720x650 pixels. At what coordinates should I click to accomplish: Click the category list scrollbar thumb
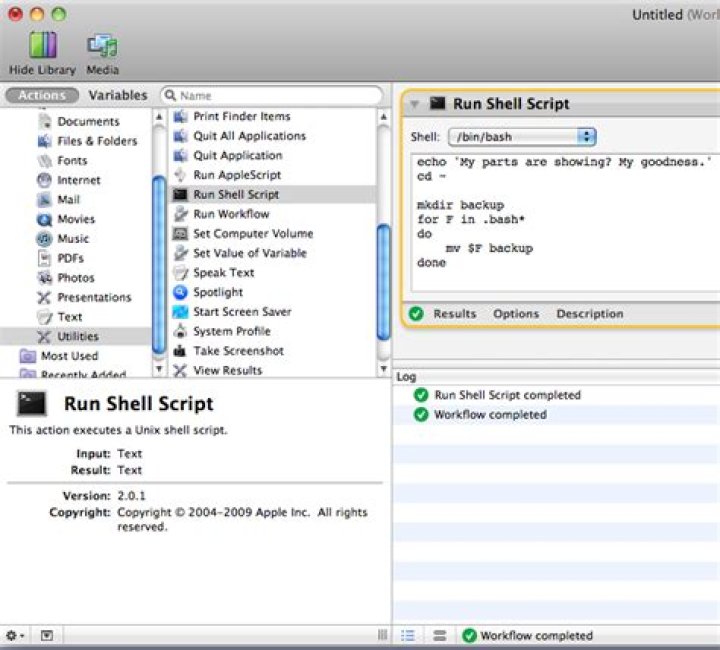[159, 265]
